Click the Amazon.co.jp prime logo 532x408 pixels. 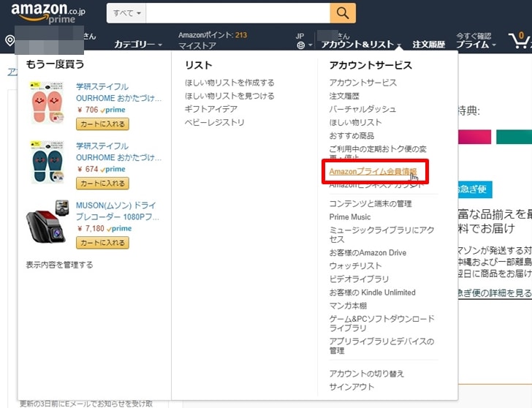pos(47,13)
